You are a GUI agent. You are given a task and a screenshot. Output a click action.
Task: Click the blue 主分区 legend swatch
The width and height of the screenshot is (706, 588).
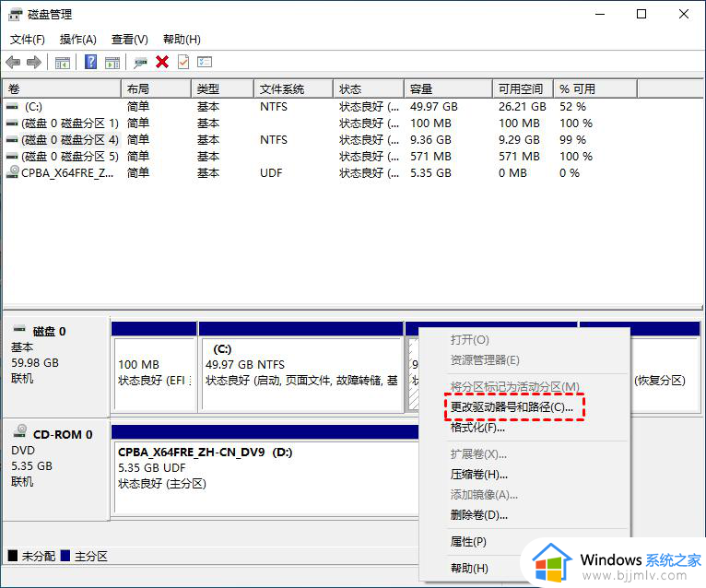[65, 556]
